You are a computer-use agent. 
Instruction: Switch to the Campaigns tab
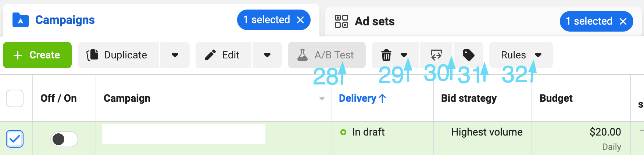coord(65,20)
